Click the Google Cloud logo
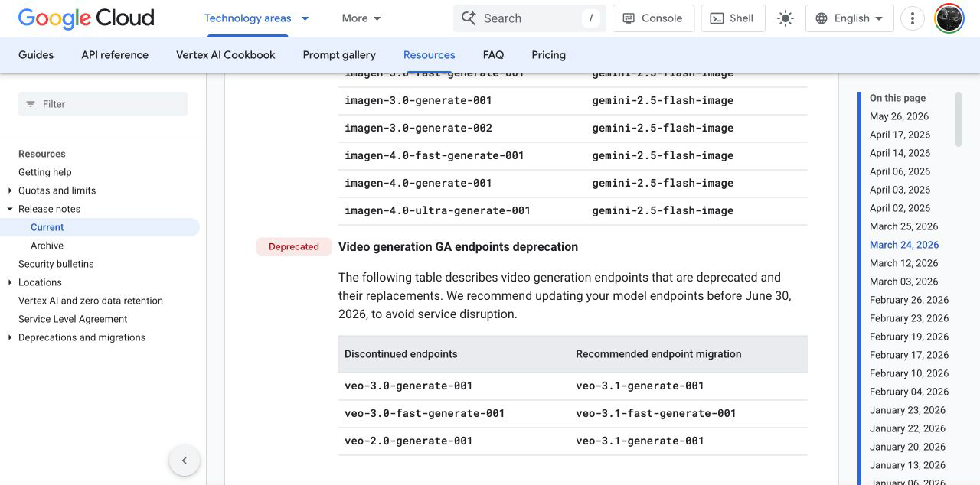 pyautogui.click(x=86, y=18)
